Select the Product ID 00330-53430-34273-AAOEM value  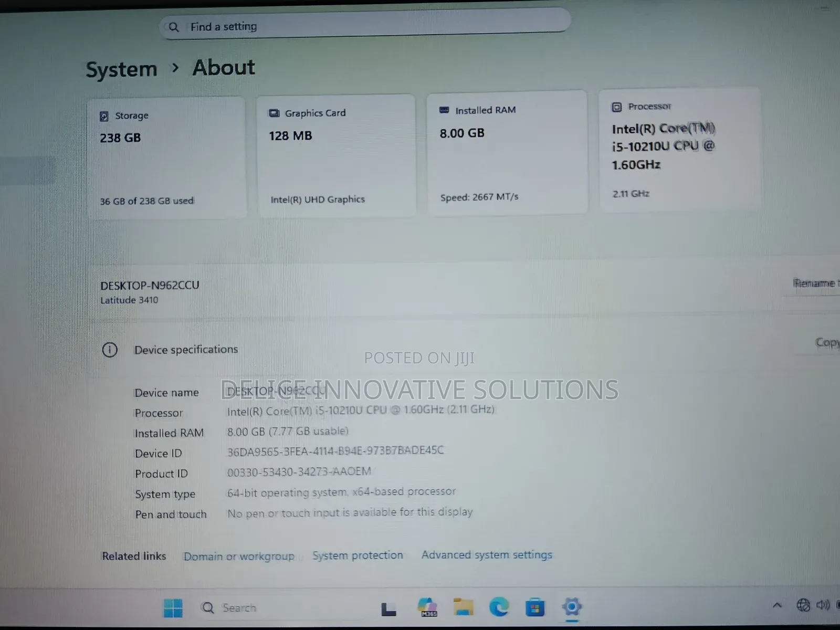point(299,472)
